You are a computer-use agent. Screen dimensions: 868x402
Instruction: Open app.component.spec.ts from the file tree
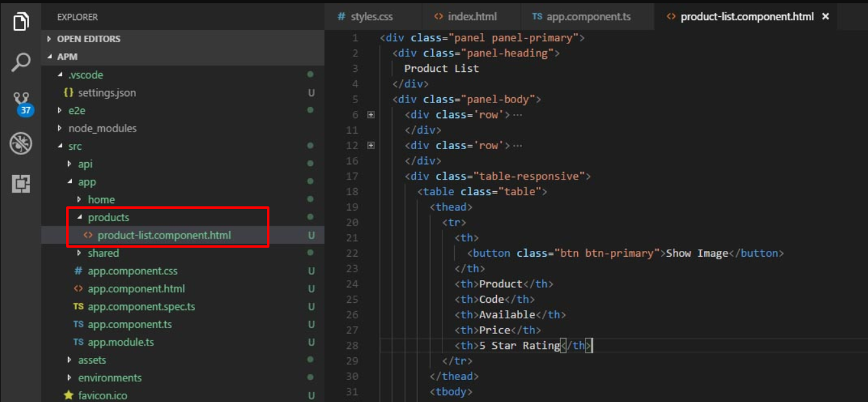click(x=141, y=307)
